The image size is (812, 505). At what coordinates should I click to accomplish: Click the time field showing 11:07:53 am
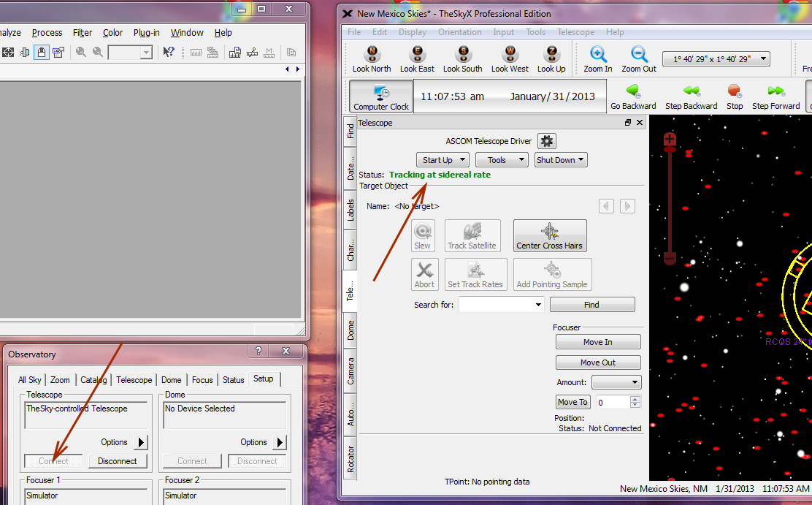click(x=452, y=97)
